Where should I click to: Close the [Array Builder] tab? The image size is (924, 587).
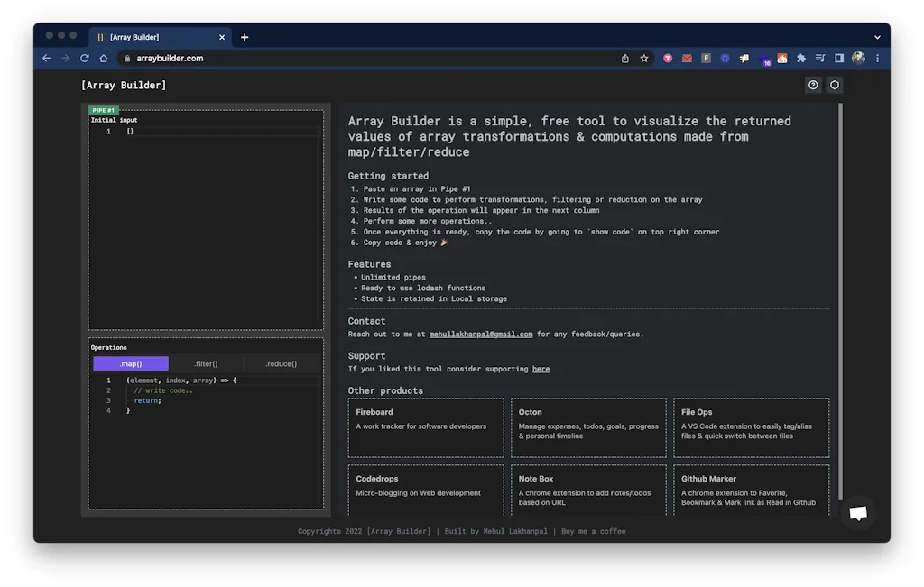pyautogui.click(x=222, y=37)
